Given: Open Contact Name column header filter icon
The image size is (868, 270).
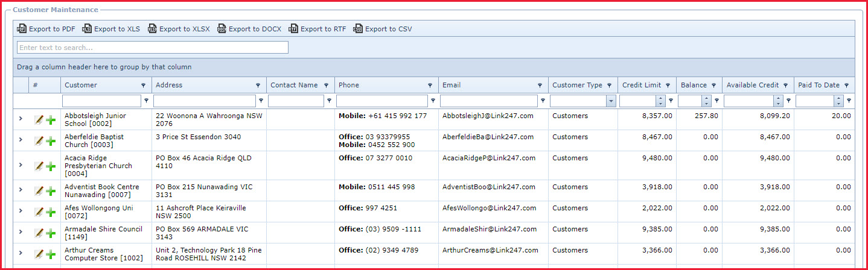Looking at the screenshot, I should (326, 86).
